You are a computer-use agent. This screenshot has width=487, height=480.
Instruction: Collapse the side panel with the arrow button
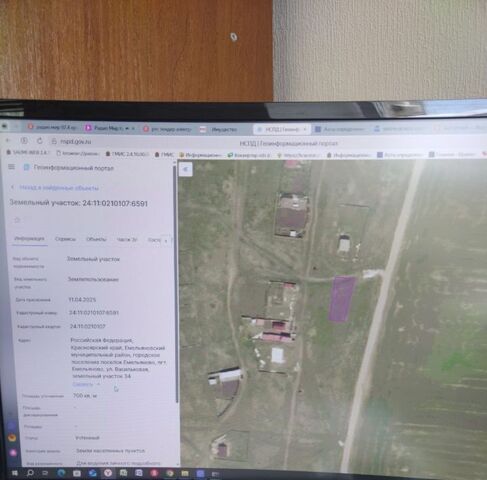185,169
